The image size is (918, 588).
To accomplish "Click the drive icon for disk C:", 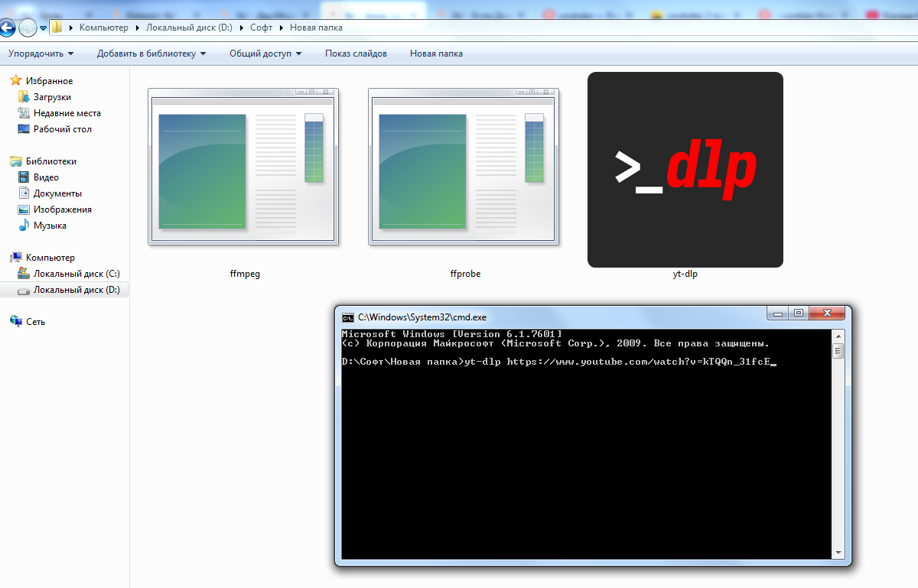I will [x=24, y=274].
